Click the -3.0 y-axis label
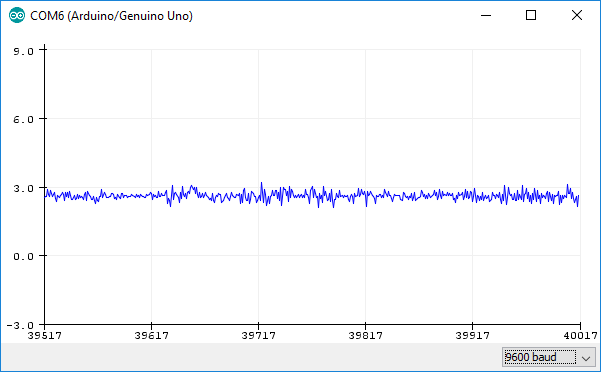Screen dimensions: 601x372 (20, 325)
